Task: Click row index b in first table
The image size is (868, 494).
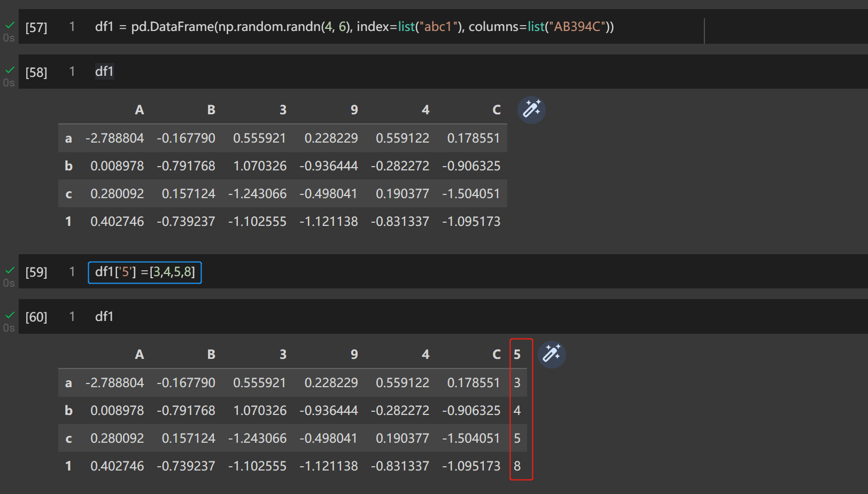Action: pyautogui.click(x=68, y=166)
